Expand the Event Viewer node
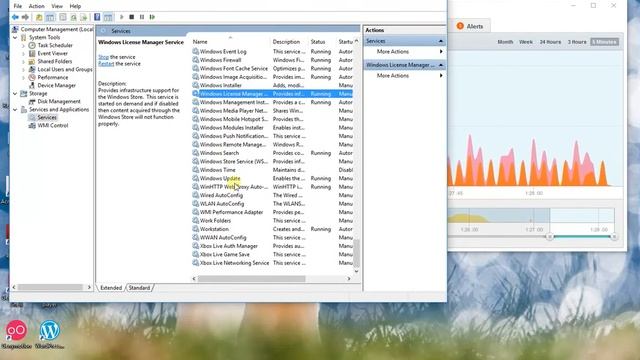 (23, 53)
